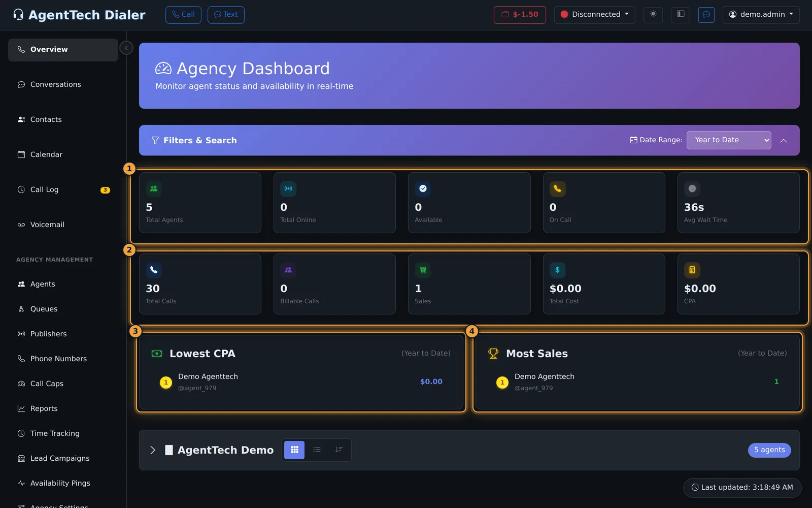Click the Time Tracking clock icon

coord(21,433)
